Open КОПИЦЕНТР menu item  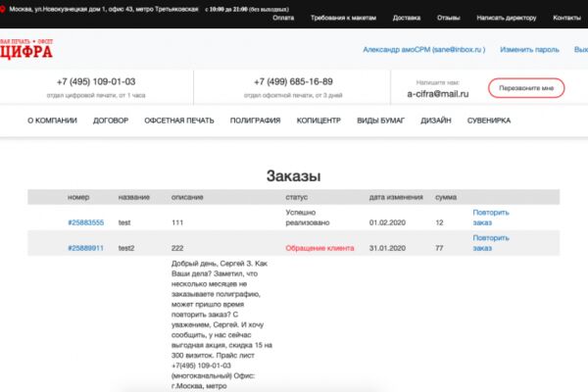pyautogui.click(x=318, y=121)
